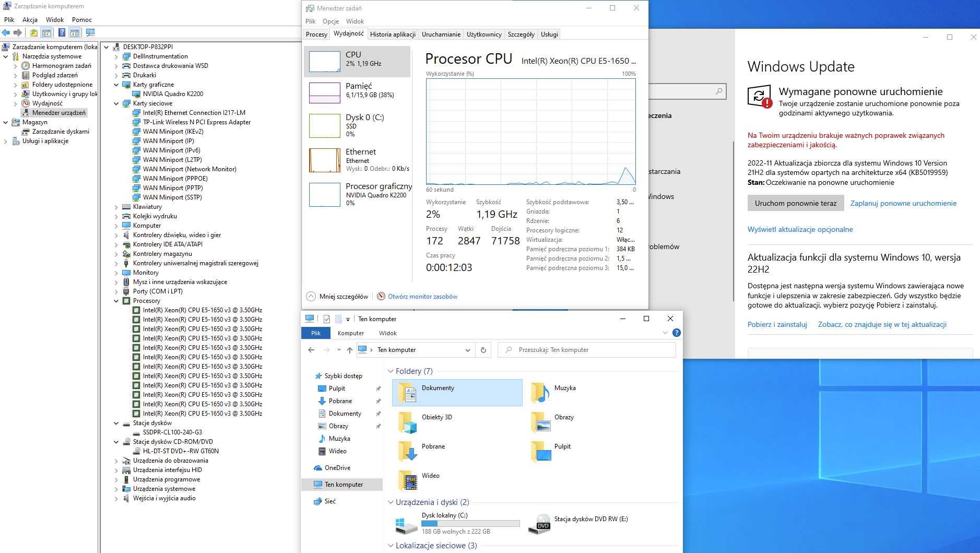980x553 pixels.
Task: Click the Explorer help question mark icon
Action: [677, 333]
